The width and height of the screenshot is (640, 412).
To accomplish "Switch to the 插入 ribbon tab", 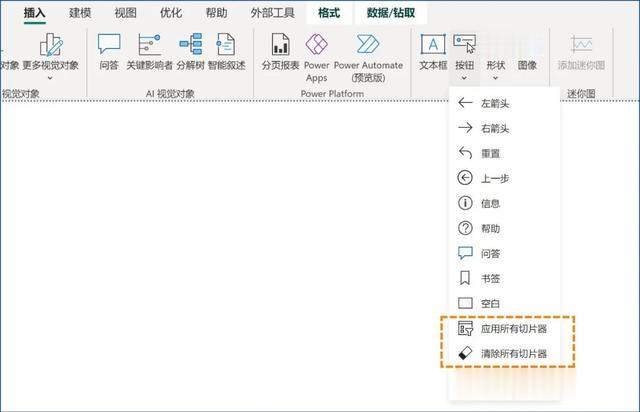I will pyautogui.click(x=34, y=13).
